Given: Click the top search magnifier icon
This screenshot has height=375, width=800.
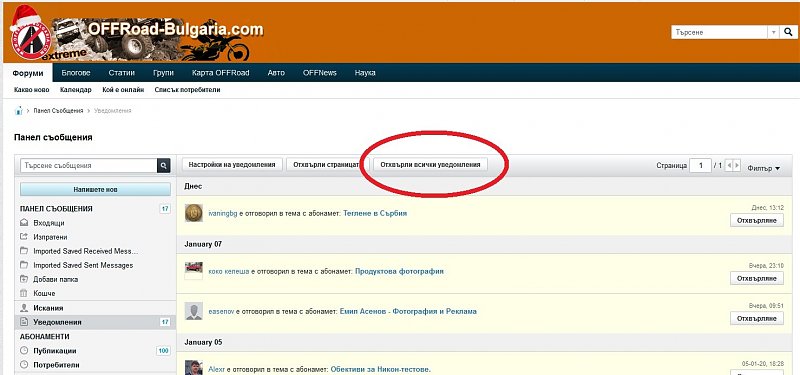Looking at the screenshot, I should point(788,32).
